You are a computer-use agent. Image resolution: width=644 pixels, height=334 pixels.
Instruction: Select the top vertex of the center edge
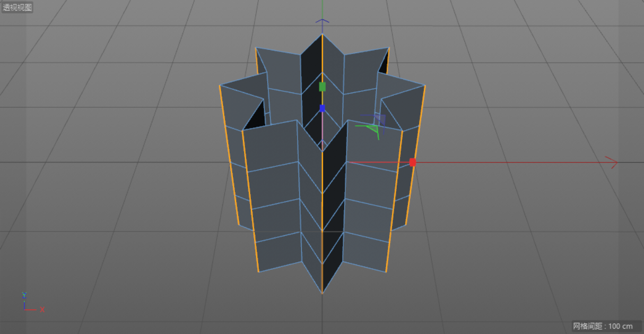[322, 35]
